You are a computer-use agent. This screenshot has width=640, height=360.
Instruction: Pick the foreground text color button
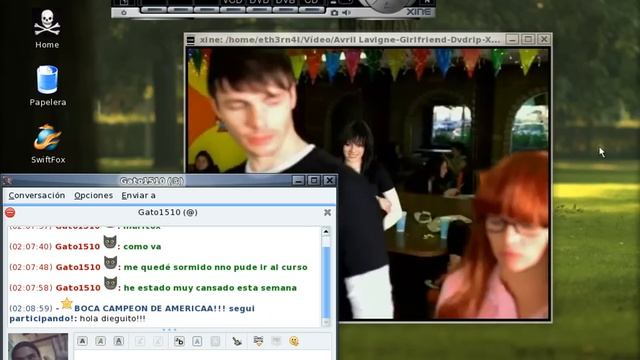197,341
